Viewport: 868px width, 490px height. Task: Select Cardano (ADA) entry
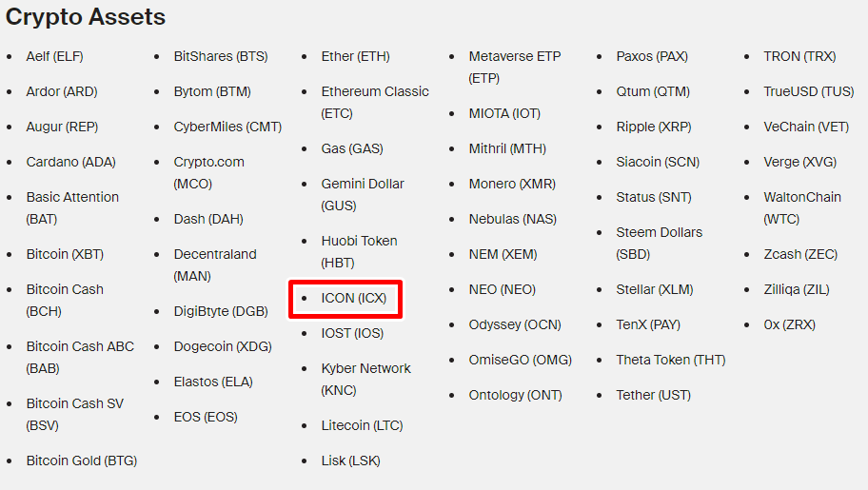click(x=70, y=163)
